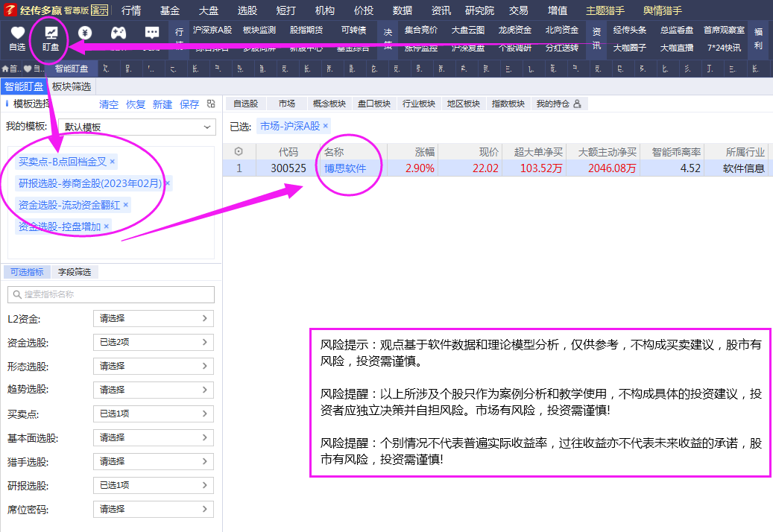Expand the 趋势选股 selector
The height and width of the screenshot is (532, 773).
click(x=154, y=390)
